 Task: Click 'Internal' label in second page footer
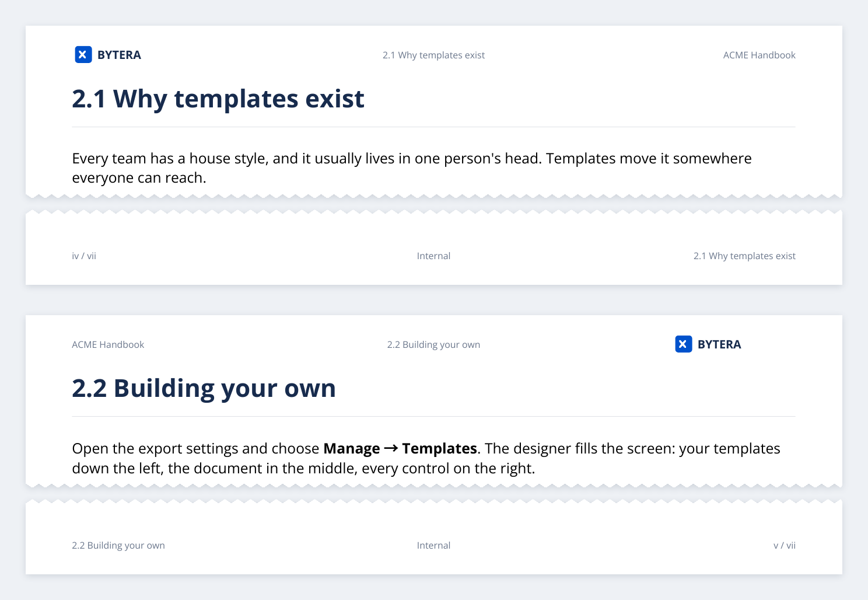(433, 545)
